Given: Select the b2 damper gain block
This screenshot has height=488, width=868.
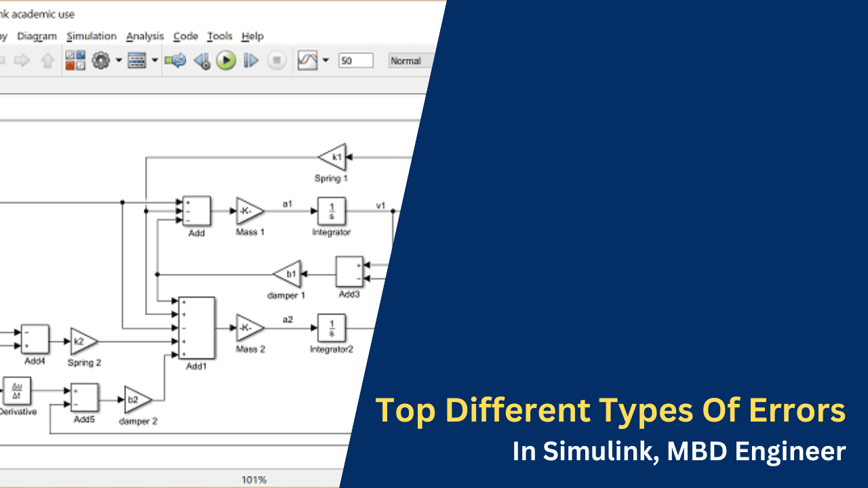Looking at the screenshot, I should point(138,400).
